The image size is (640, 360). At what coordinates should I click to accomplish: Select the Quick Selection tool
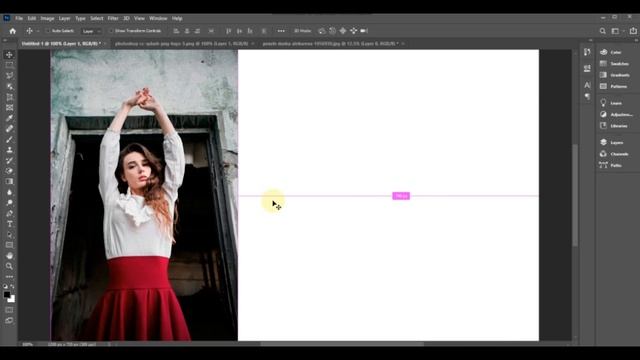[x=9, y=87]
